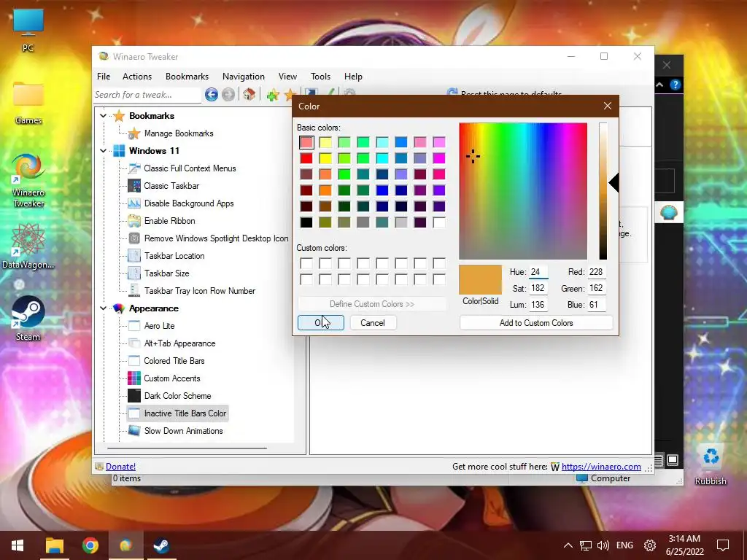Open the View menu
The width and height of the screenshot is (747, 560).
(x=287, y=76)
